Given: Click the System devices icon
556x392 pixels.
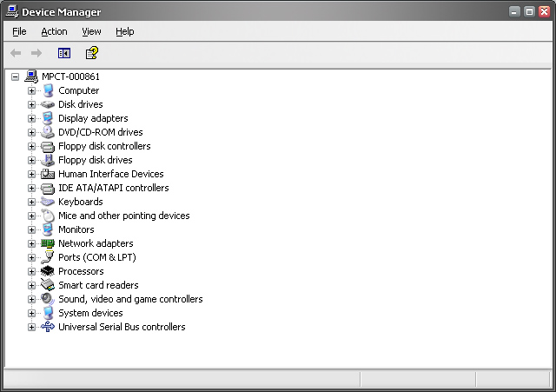Looking at the screenshot, I should coord(48,313).
